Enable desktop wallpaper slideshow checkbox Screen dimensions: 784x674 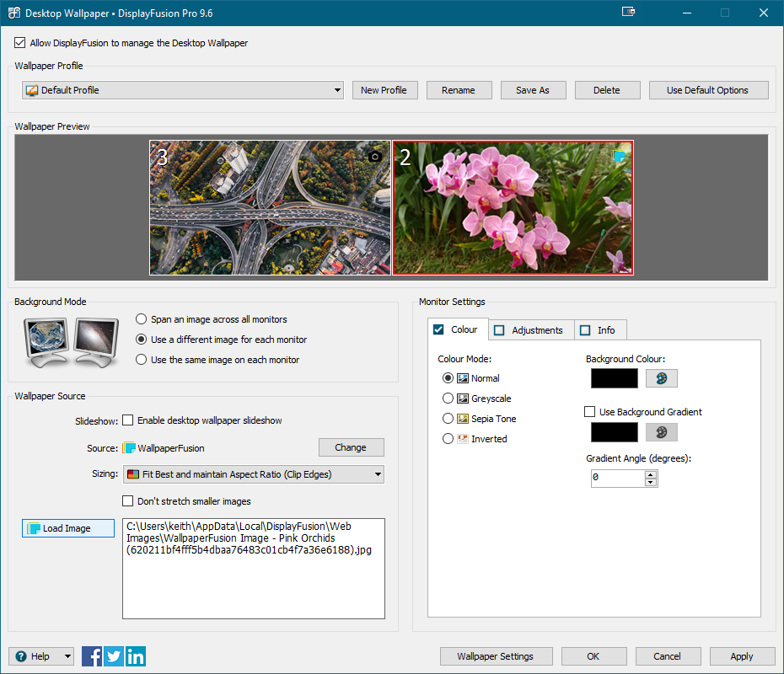128,420
